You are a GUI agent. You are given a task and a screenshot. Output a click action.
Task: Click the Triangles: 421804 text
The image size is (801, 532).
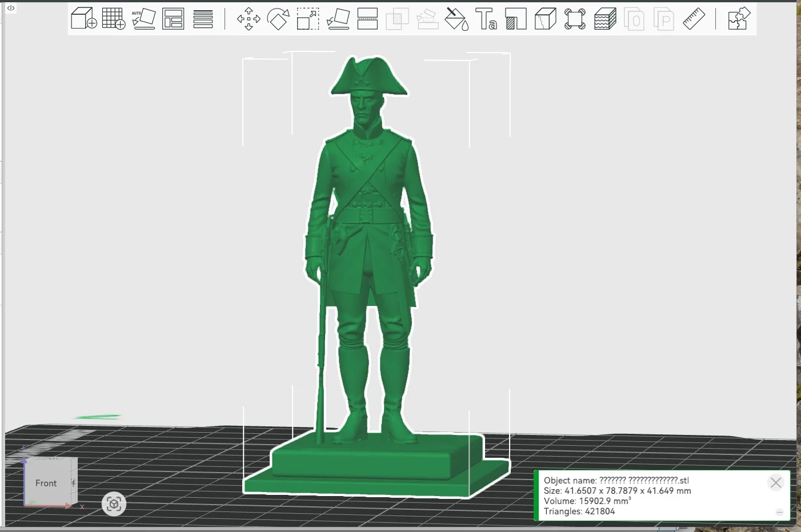[579, 511]
